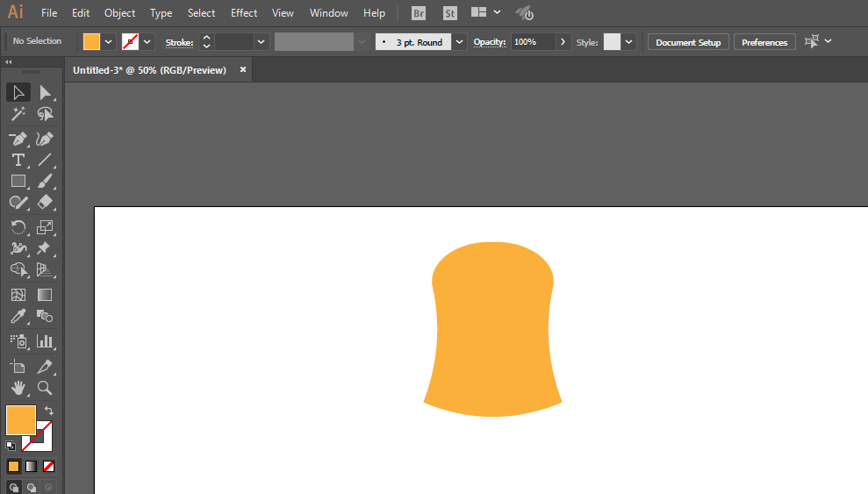Screen dimensions: 868x494
Task: Pick the Eyedropper tool
Action: coord(18,317)
